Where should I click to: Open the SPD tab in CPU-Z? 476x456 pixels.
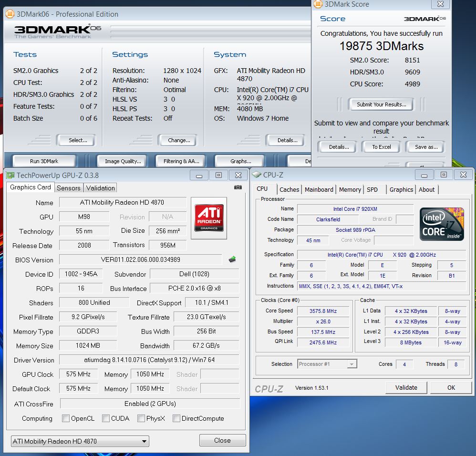[372, 189]
